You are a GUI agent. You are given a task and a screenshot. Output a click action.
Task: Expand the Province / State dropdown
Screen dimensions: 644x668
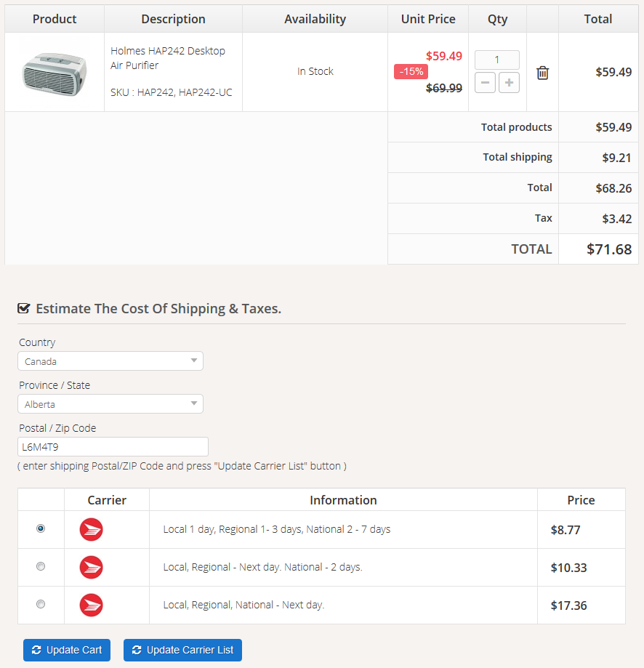pyautogui.click(x=110, y=404)
